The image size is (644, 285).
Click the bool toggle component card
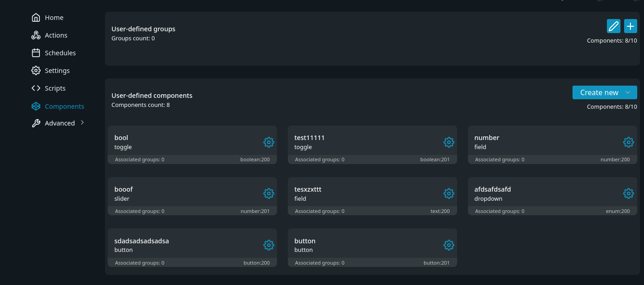[181, 142]
